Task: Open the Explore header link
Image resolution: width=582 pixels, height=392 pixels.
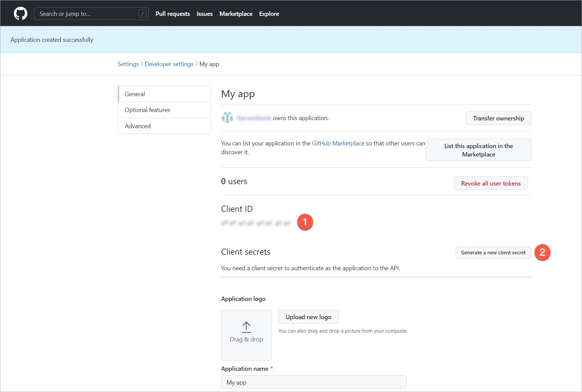Action: pos(269,14)
